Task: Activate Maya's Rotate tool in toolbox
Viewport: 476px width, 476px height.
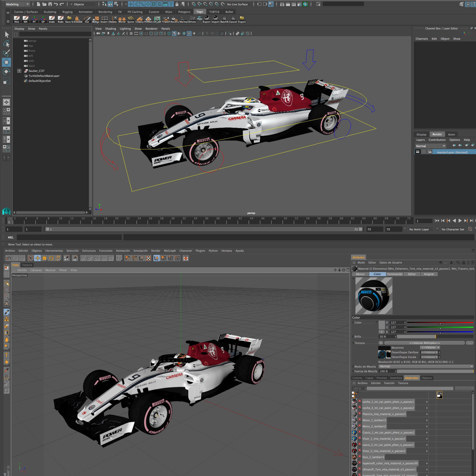Action: pyautogui.click(x=7, y=71)
